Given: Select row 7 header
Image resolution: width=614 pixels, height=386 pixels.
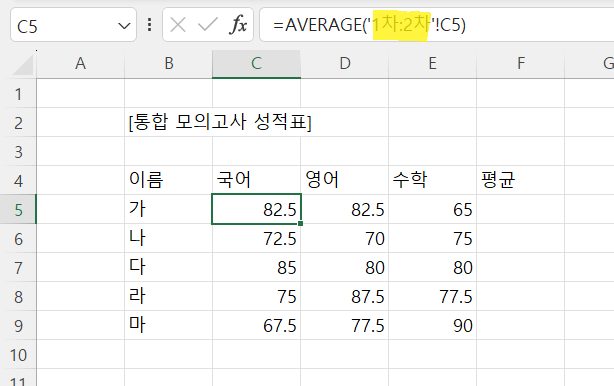Looking at the screenshot, I should 18,267.
